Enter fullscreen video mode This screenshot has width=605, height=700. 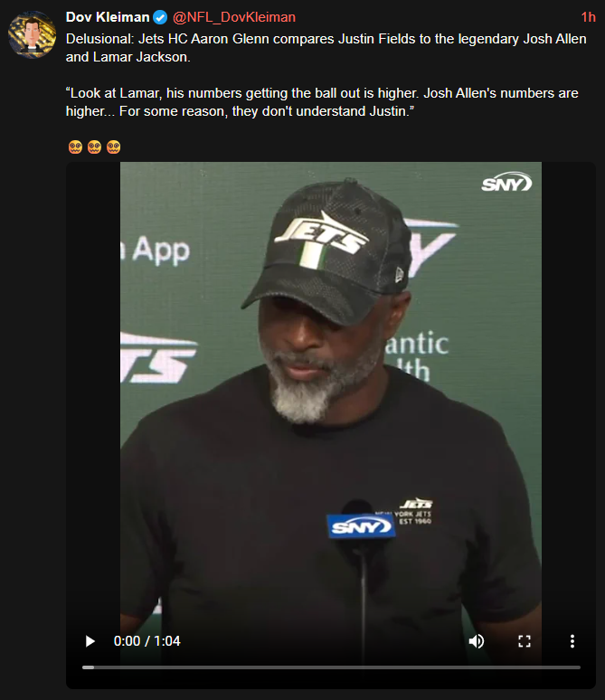525,641
